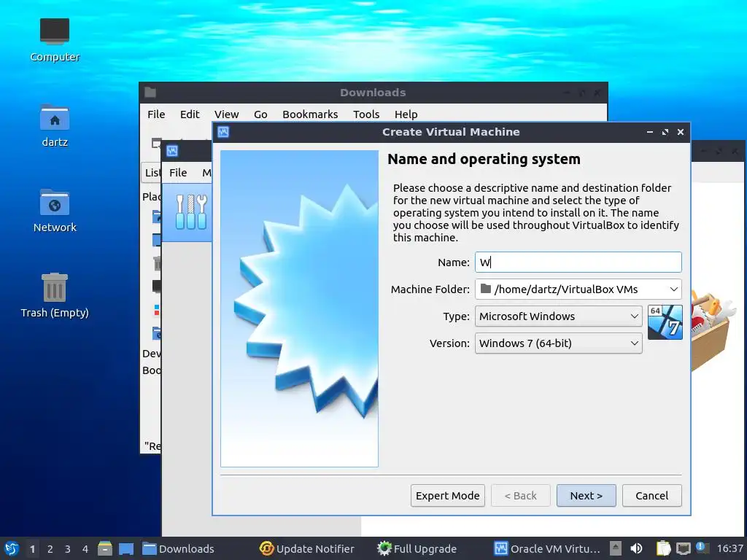The width and height of the screenshot is (747, 560).
Task: Open the file manager launcher in taskbar
Action: point(105,548)
